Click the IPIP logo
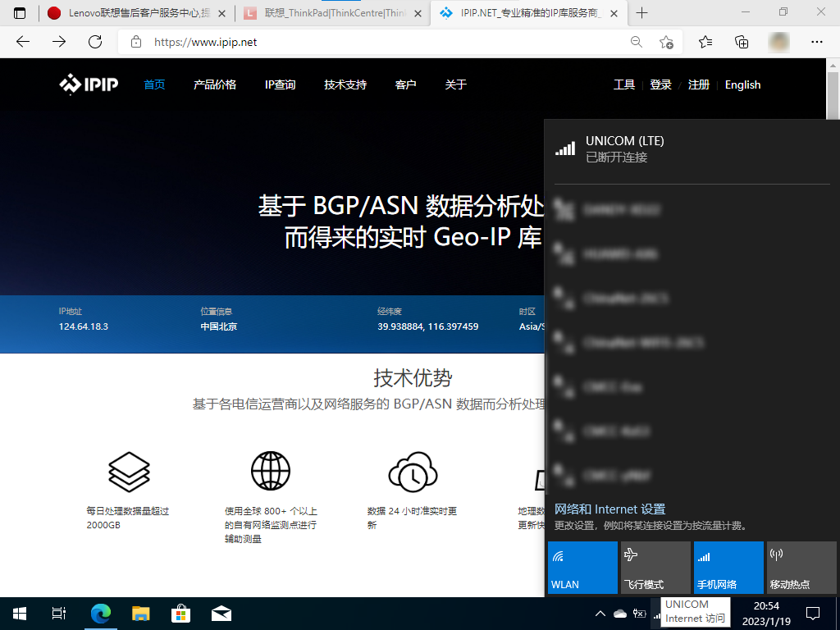Viewport: 840px width, 630px height. pyautogui.click(x=89, y=84)
